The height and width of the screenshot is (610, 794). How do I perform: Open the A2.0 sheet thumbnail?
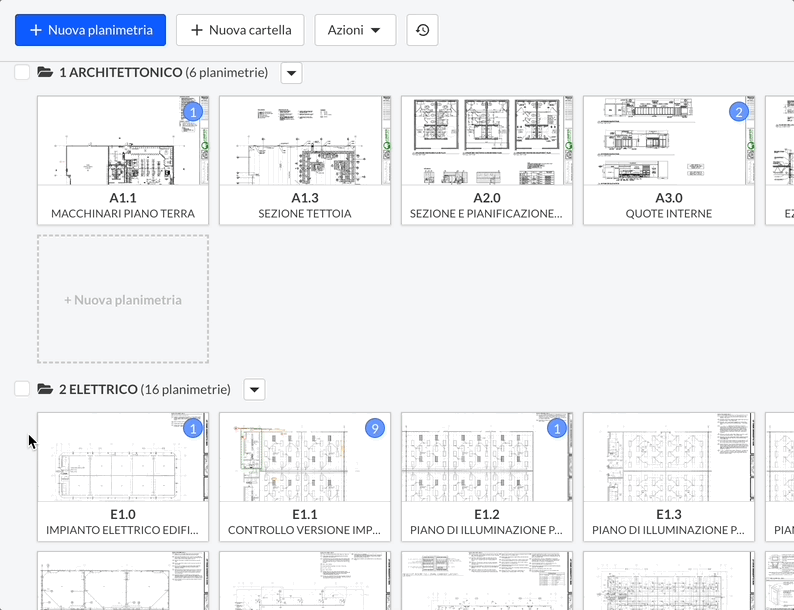pyautogui.click(x=487, y=141)
